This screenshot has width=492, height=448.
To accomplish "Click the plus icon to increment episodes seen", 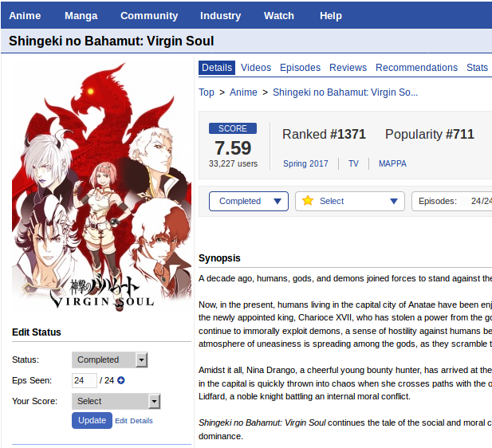I will click(x=120, y=380).
